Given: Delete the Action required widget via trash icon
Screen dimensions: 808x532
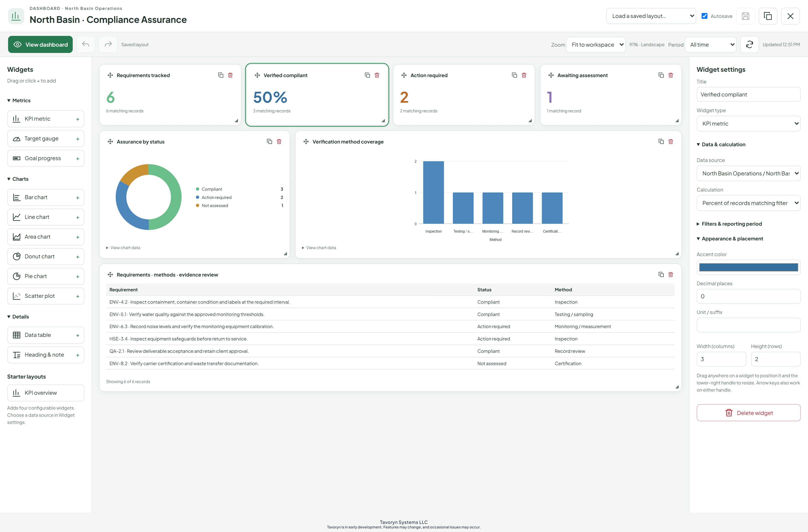Looking at the screenshot, I should click(524, 75).
